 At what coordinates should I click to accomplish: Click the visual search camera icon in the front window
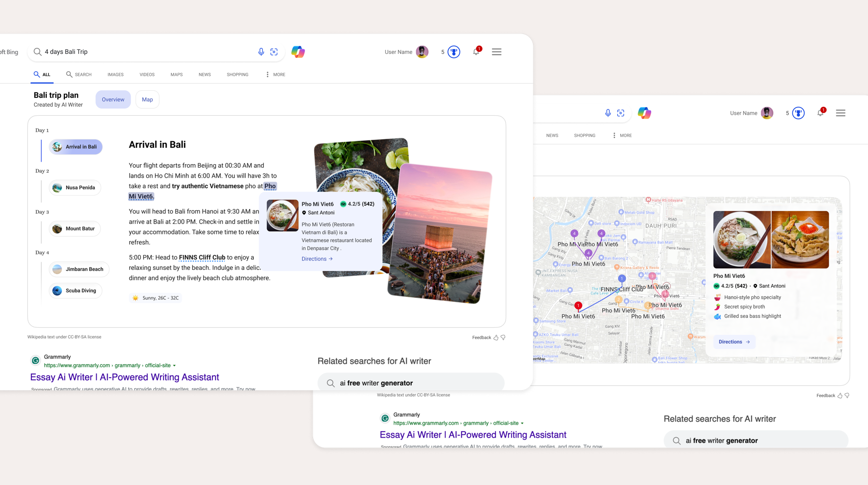(x=274, y=52)
